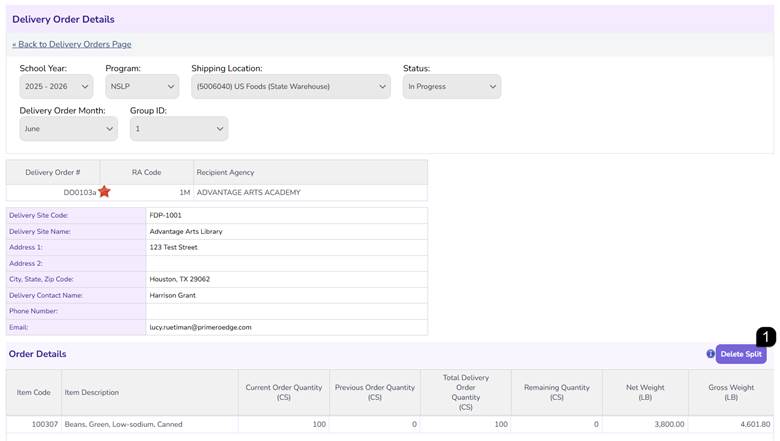
Task: Click Current Order Quantity (CS) header
Action: 284,392
